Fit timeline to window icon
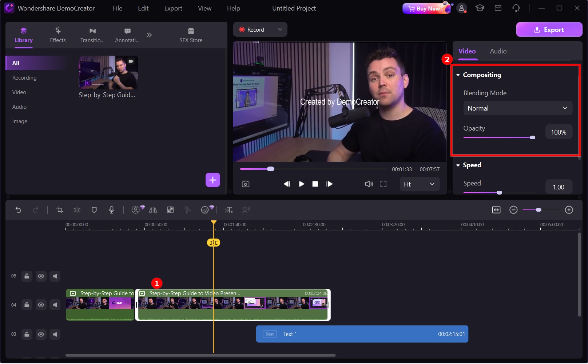The width and height of the screenshot is (588, 364). (496, 210)
